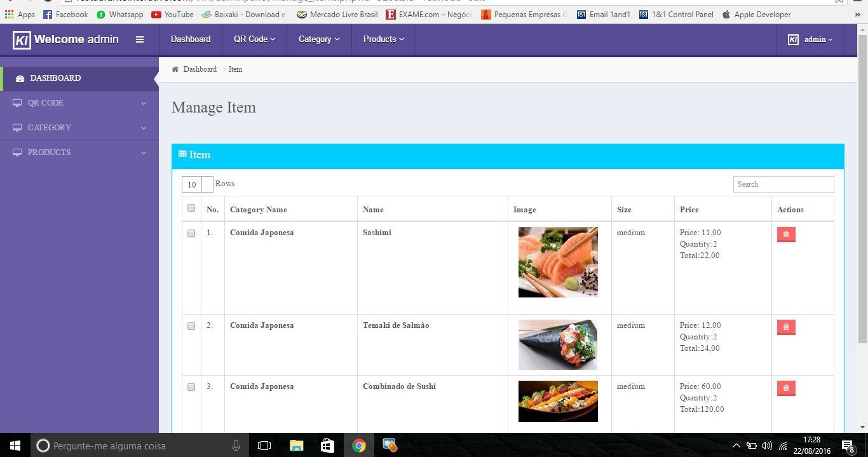868x457 pixels.
Task: Tick the checkbox for Sashimi row
Action: click(x=191, y=233)
